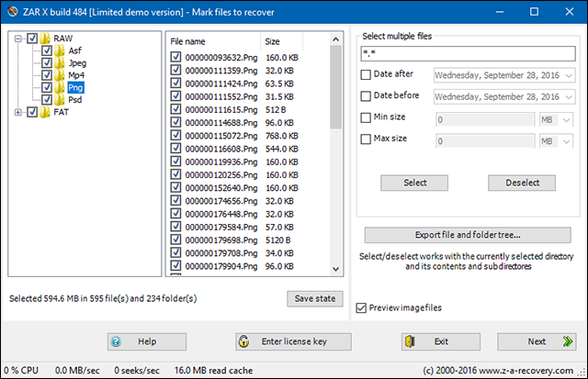
Task: Uncheck the Mp4 folder checkbox
Action: tap(47, 75)
